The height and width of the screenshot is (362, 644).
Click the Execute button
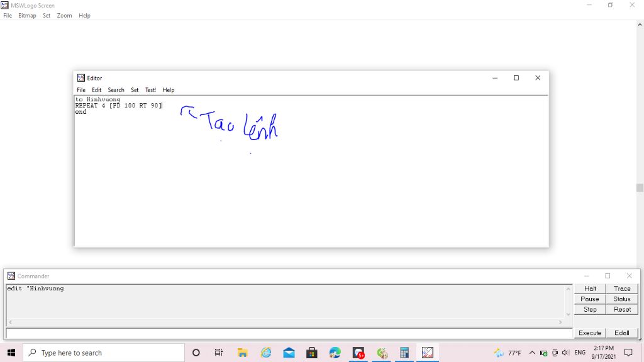pyautogui.click(x=590, y=333)
